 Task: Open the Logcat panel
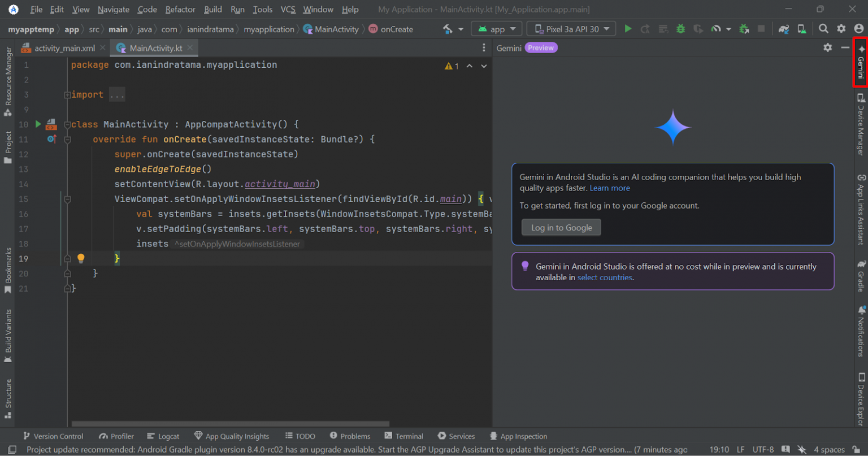(x=163, y=436)
